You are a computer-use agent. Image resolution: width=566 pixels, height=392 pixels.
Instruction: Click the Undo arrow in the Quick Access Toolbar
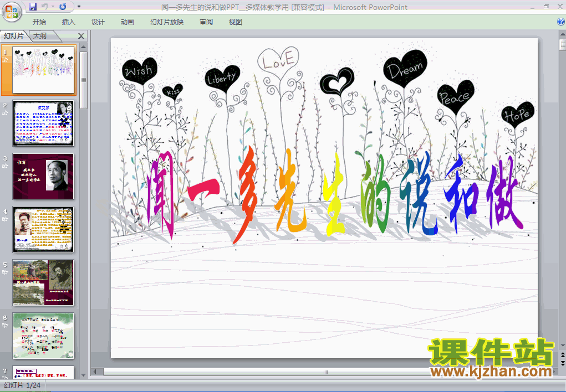click(45, 7)
